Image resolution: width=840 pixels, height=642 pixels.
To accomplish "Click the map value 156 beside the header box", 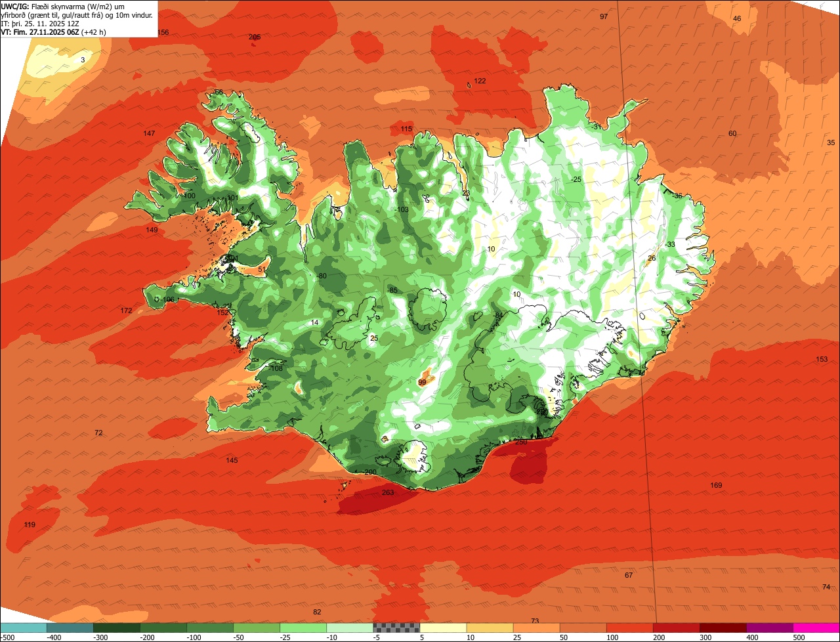I will (x=163, y=32).
